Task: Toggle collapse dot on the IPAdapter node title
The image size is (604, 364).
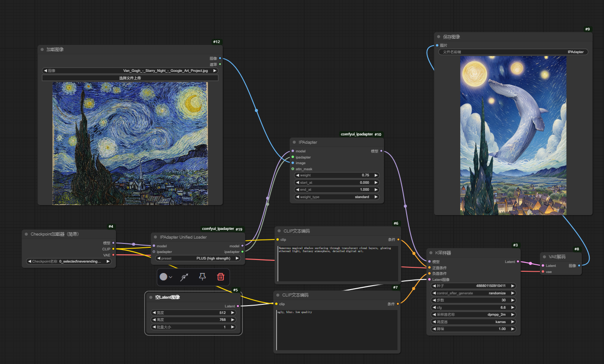Action: pos(295,142)
